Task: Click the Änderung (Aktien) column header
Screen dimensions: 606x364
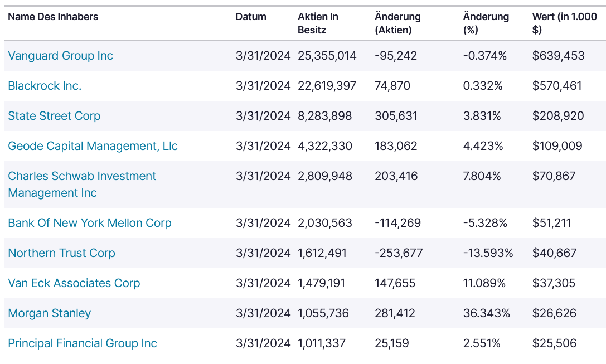Action: 397,23
